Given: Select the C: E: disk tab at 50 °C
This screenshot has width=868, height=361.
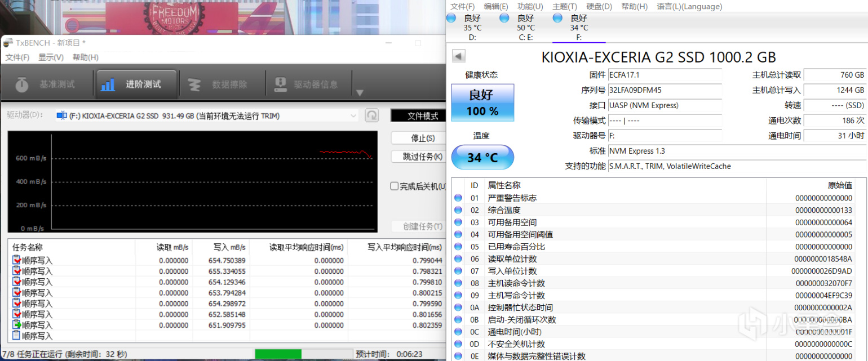Looking at the screenshot, I should (x=525, y=27).
